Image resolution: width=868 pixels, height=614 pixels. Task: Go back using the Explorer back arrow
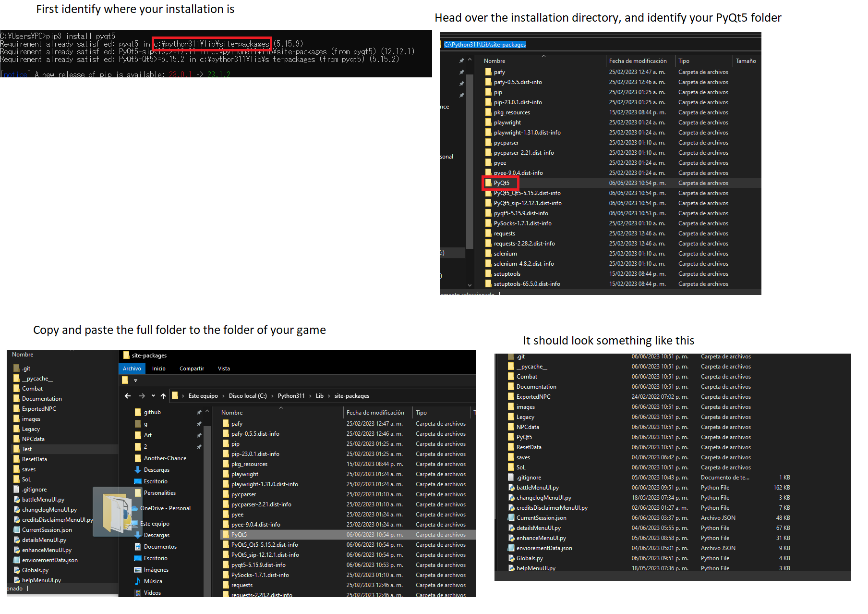tap(128, 396)
